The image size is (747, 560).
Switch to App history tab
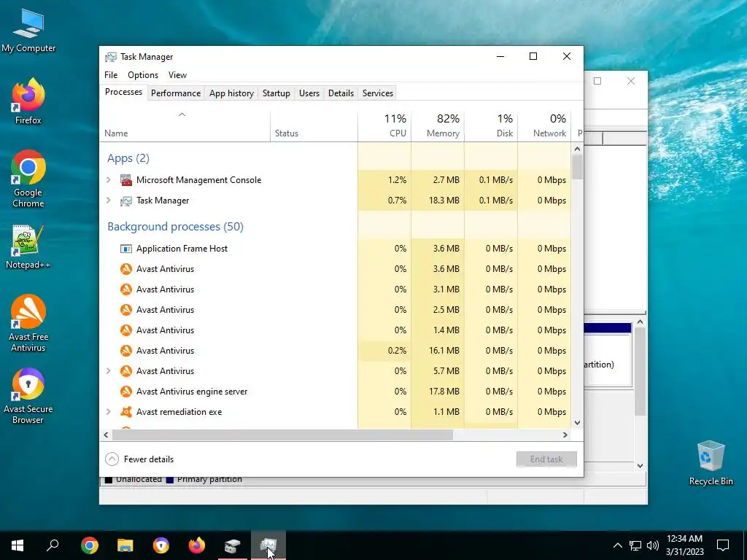(x=231, y=93)
